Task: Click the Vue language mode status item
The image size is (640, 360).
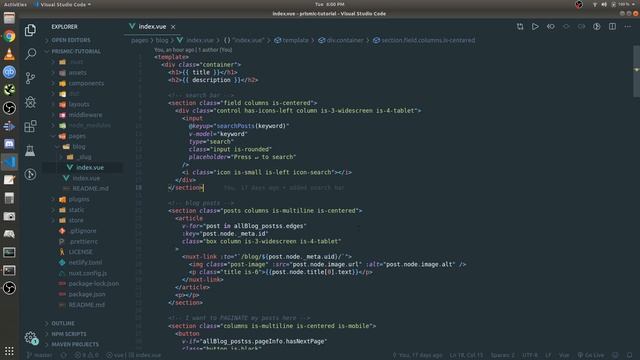Action: point(564,356)
